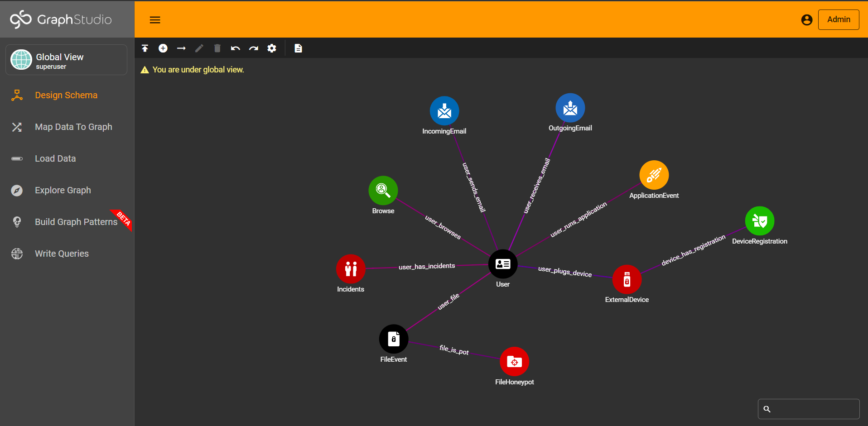Select the FileEvent vertex icon
This screenshot has height=426, width=868.
pos(394,339)
